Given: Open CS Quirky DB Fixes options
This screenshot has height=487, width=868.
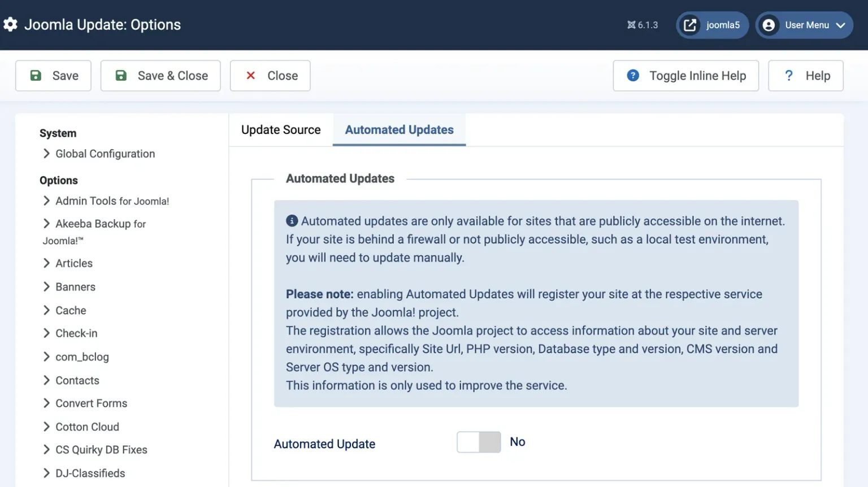Looking at the screenshot, I should 102,450.
